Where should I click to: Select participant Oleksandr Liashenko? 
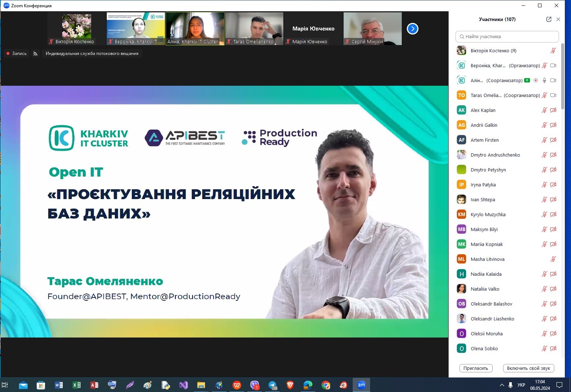tap(507, 319)
